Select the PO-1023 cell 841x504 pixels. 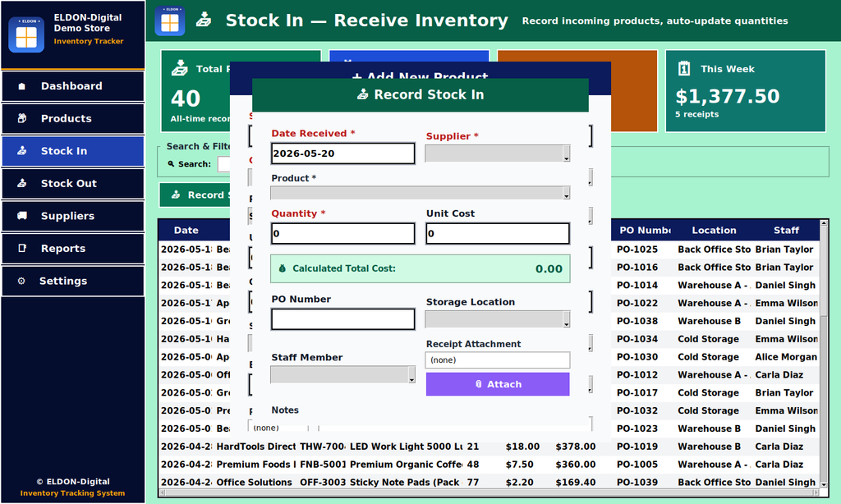[637, 429]
